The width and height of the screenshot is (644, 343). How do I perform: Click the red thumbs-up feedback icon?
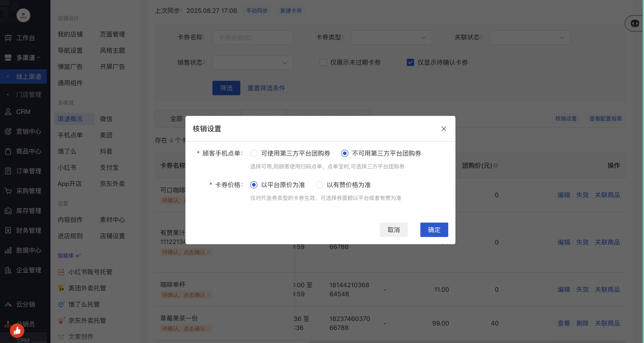[x=17, y=330]
